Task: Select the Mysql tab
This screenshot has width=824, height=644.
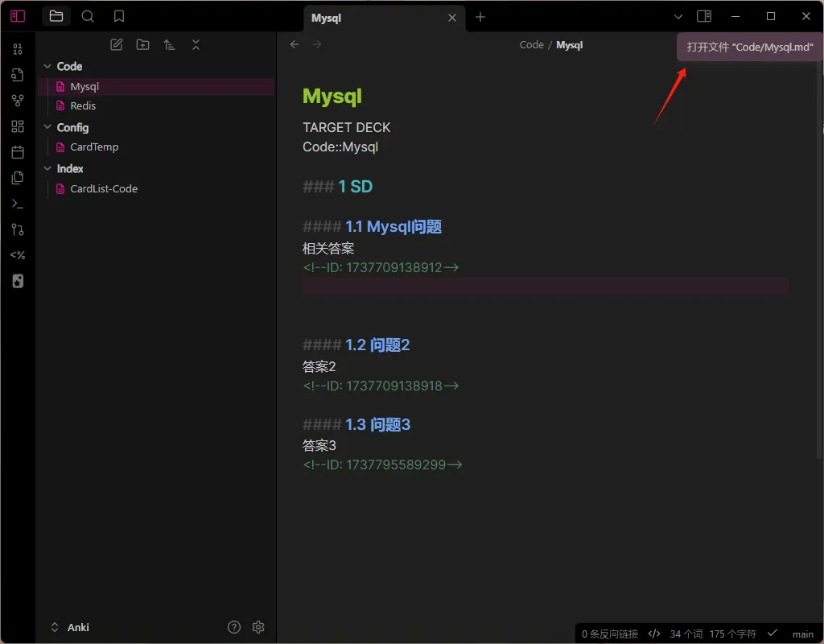Action: point(385,18)
